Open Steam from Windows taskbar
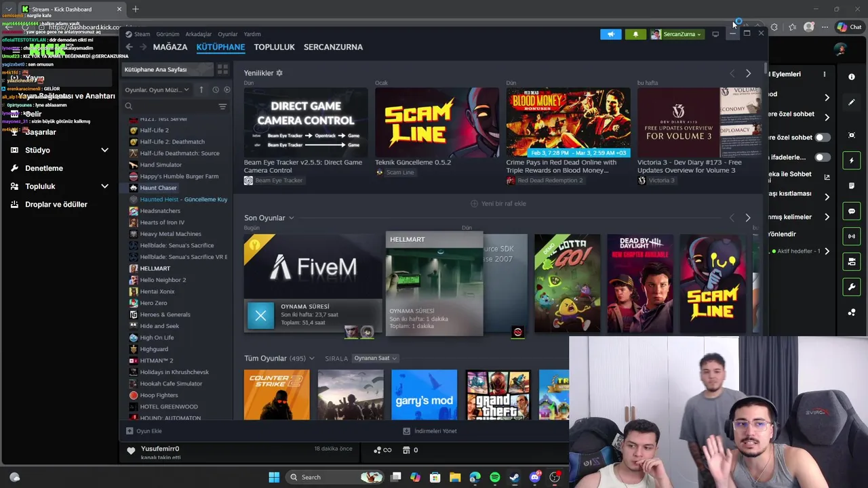 click(514, 477)
